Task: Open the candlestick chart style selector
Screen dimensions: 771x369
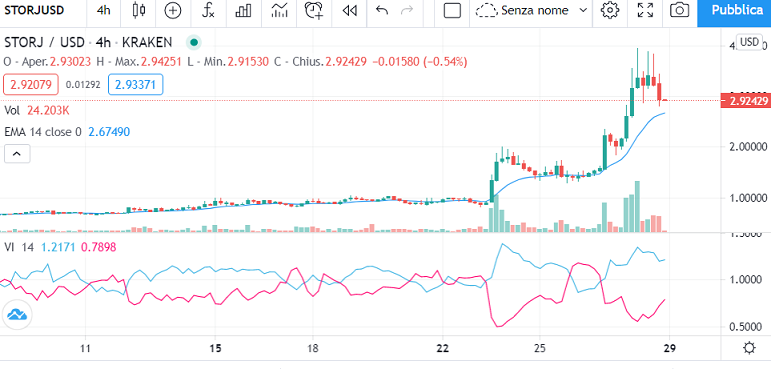Action: (x=139, y=10)
